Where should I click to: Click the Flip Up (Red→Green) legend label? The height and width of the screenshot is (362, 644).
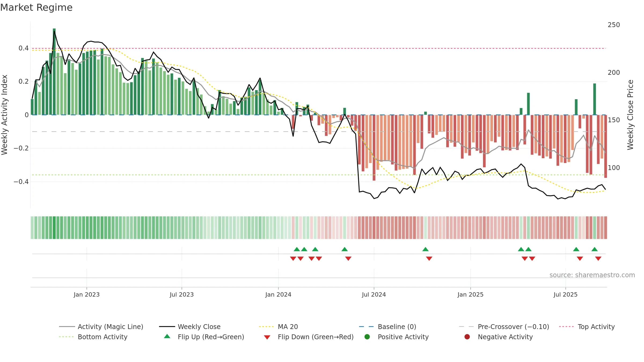tap(211, 337)
